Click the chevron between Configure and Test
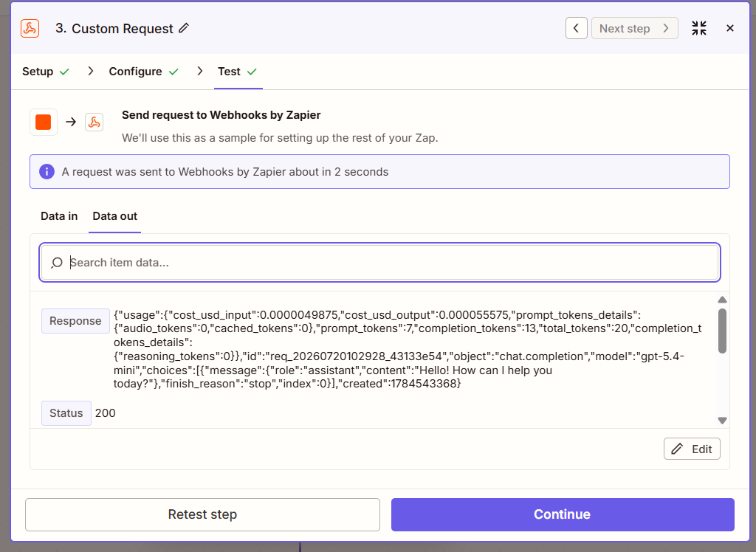The width and height of the screenshot is (756, 552). pyautogui.click(x=199, y=72)
